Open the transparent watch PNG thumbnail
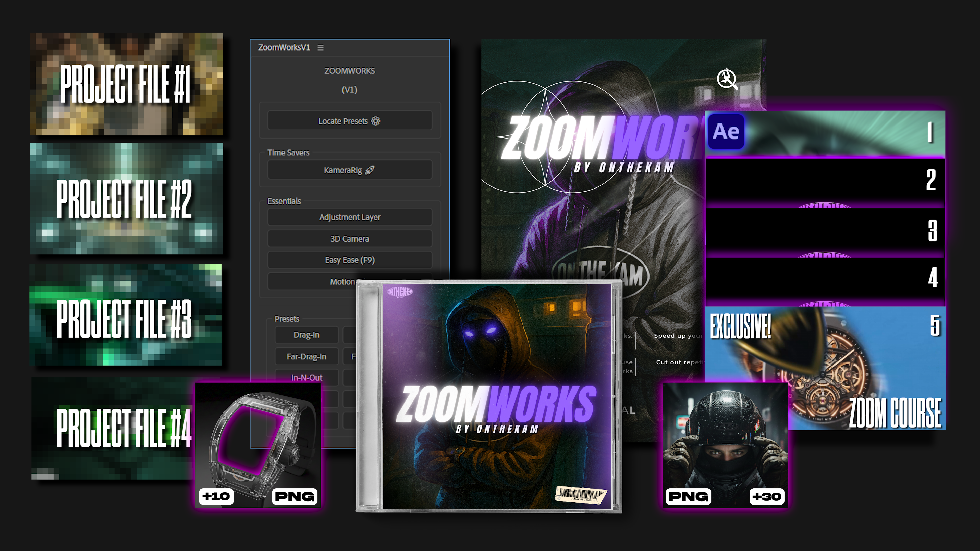This screenshot has height=551, width=980. (x=258, y=445)
